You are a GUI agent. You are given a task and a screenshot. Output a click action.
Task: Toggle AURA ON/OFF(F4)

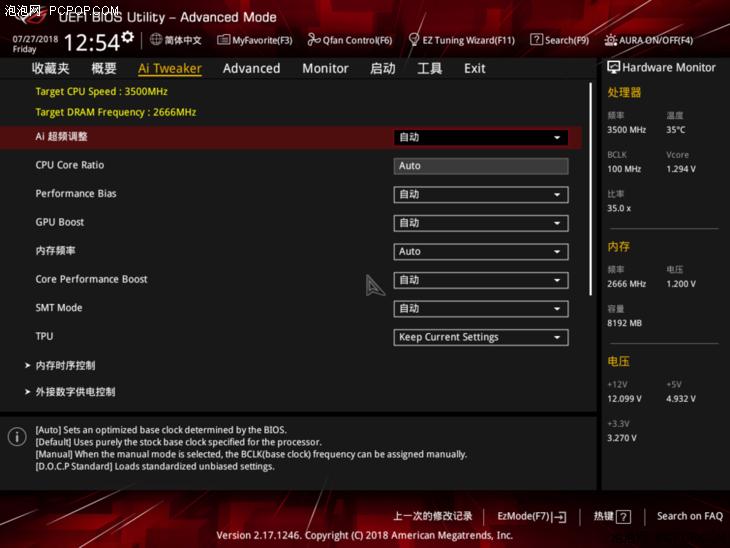click(x=648, y=40)
